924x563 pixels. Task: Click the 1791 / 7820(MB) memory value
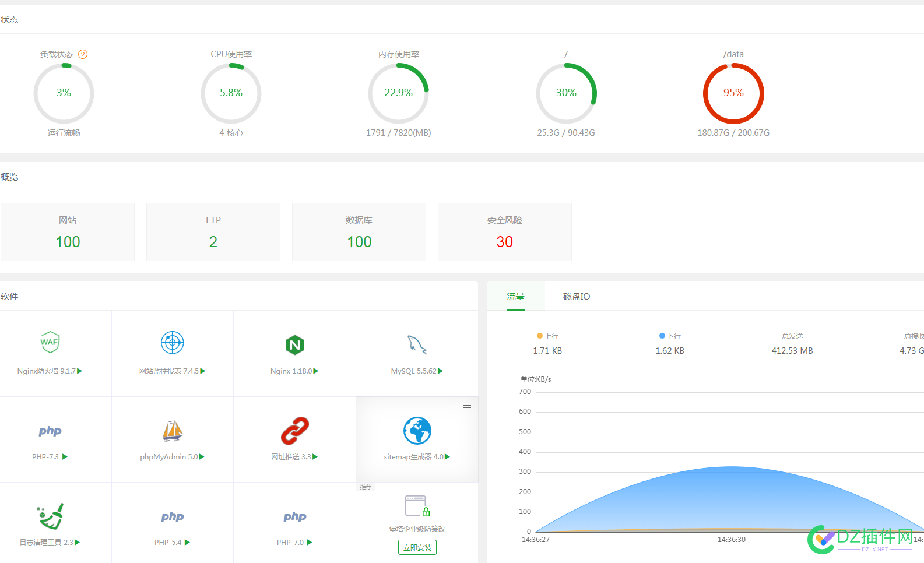399,133
